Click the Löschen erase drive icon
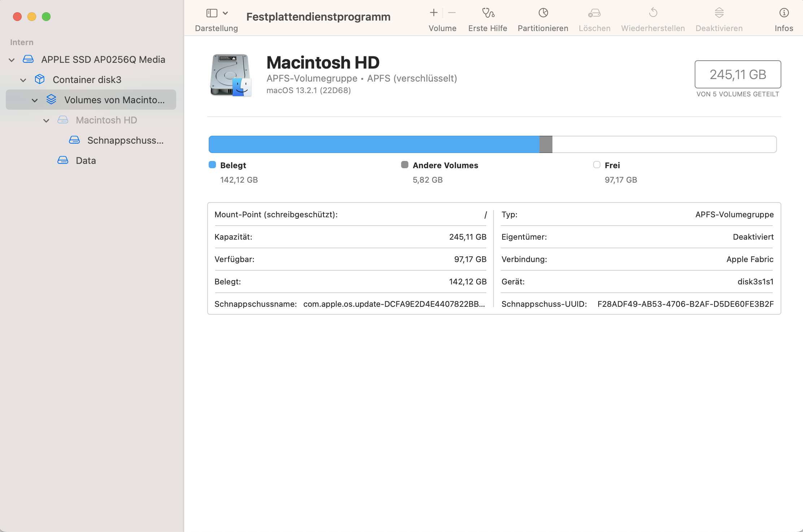 click(x=594, y=13)
